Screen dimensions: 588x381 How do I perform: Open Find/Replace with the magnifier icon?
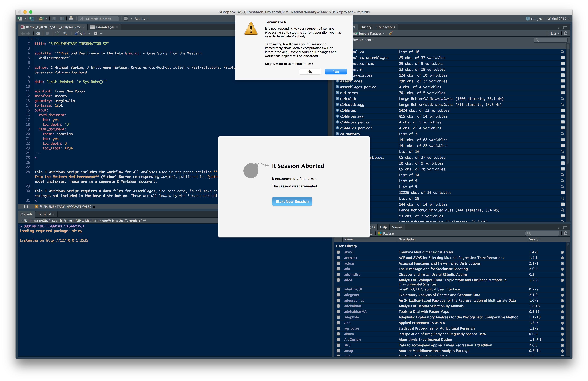click(65, 33)
